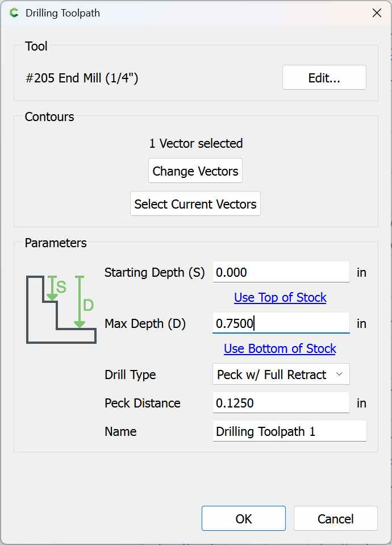Click the toolpath Name text field
The width and height of the screenshot is (392, 545).
tap(289, 431)
